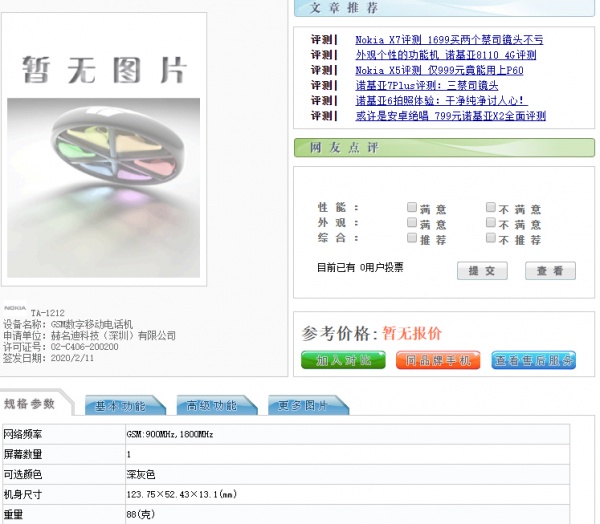Image resolution: width=600 pixels, height=524 pixels.
Task: Click the orange 同品牌手机 button
Action: click(438, 360)
